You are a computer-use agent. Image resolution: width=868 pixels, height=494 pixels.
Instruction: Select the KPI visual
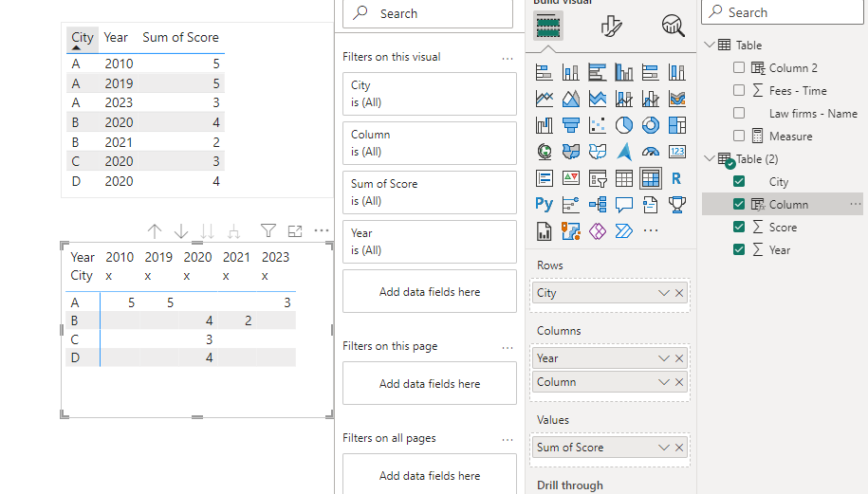pyautogui.click(x=571, y=178)
